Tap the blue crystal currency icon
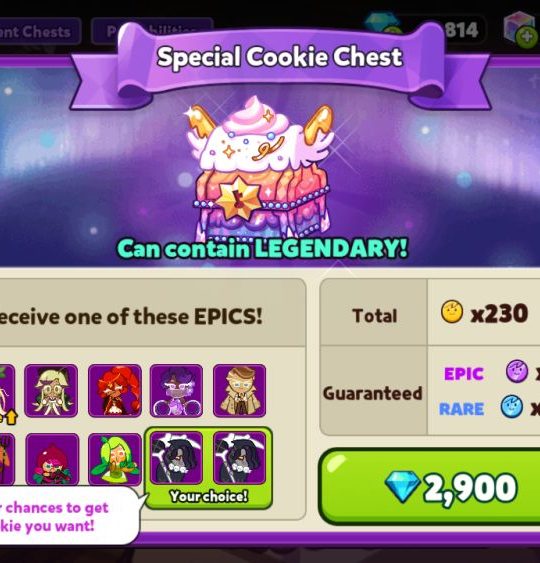The image size is (540, 563). [381, 24]
